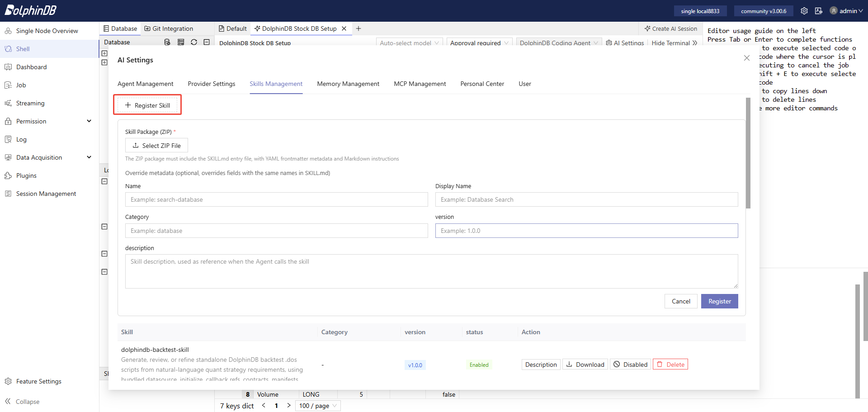Image resolution: width=868 pixels, height=412 pixels.
Task: Download the dolphindb-backtest-skill
Action: pos(585,365)
